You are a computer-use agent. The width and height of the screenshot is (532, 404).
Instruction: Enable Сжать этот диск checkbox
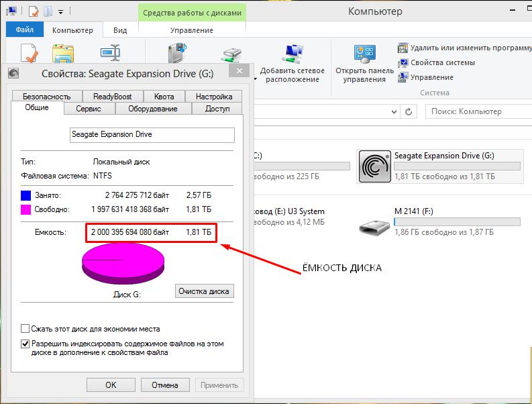(25, 329)
